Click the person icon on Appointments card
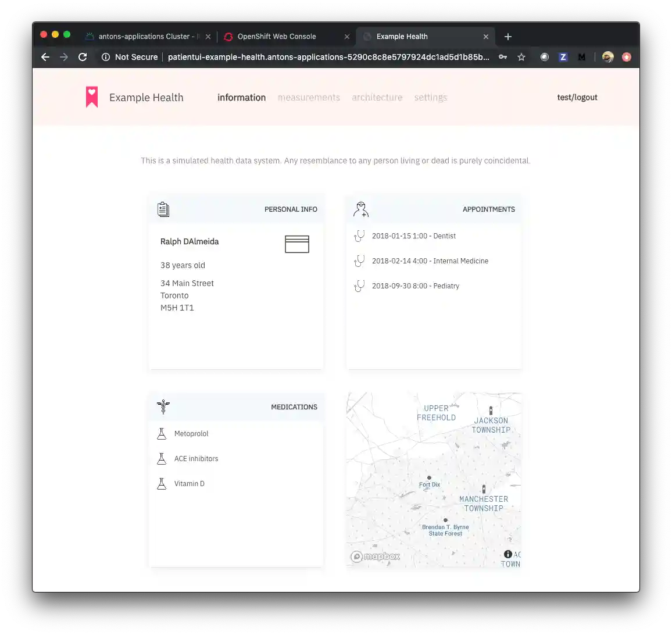This screenshot has height=635, width=672. point(361,209)
